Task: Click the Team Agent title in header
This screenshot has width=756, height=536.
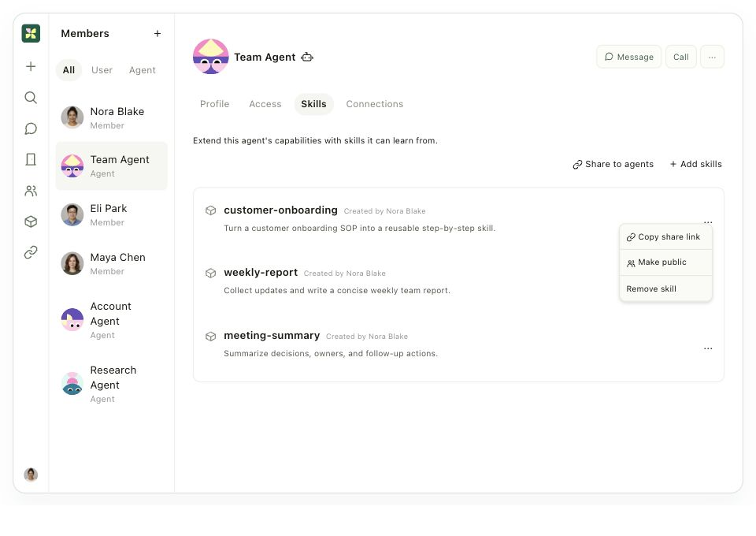Action: tap(265, 57)
